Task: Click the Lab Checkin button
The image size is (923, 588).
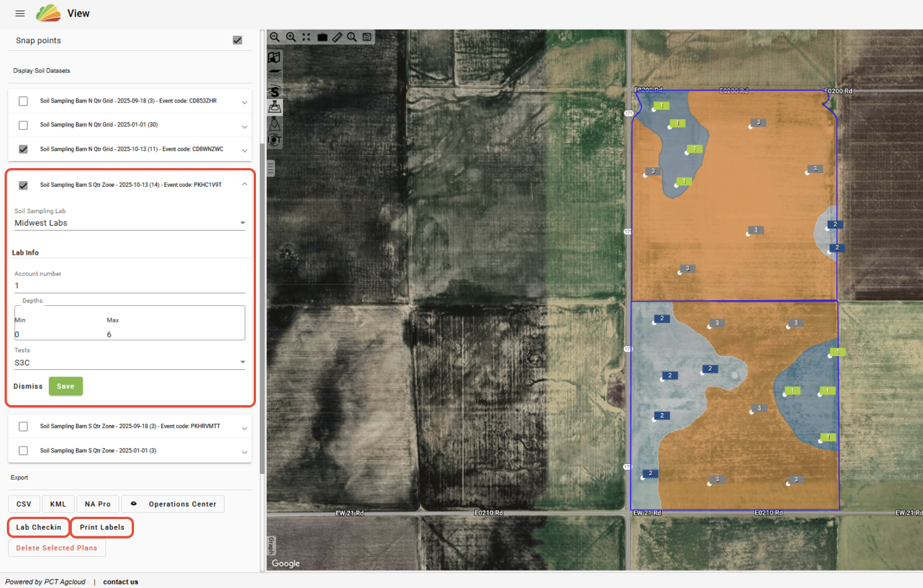Action: click(39, 528)
